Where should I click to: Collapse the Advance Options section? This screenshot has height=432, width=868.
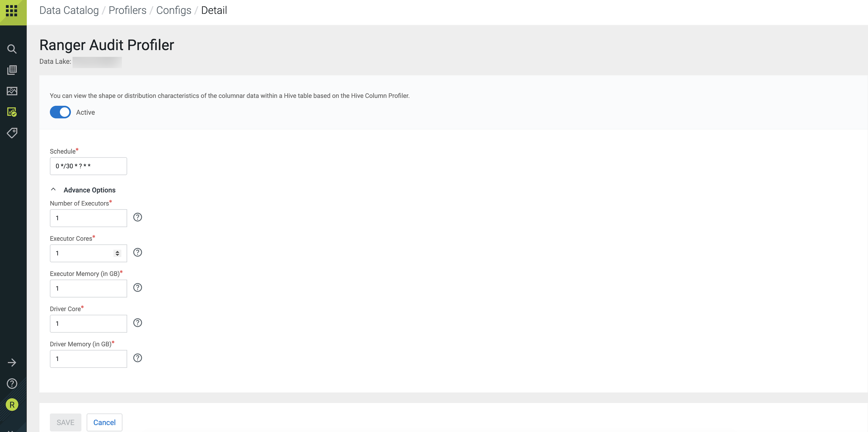pyautogui.click(x=53, y=189)
